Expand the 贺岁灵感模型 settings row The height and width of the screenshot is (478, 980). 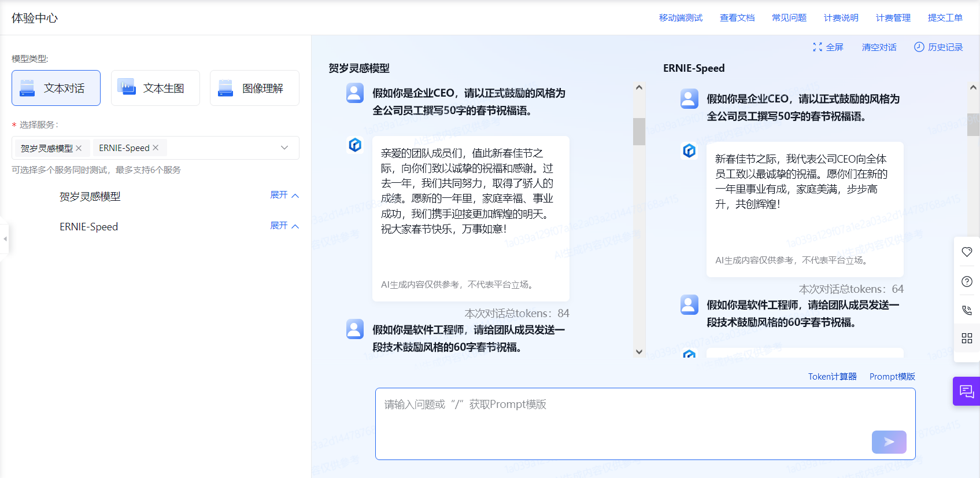284,195
